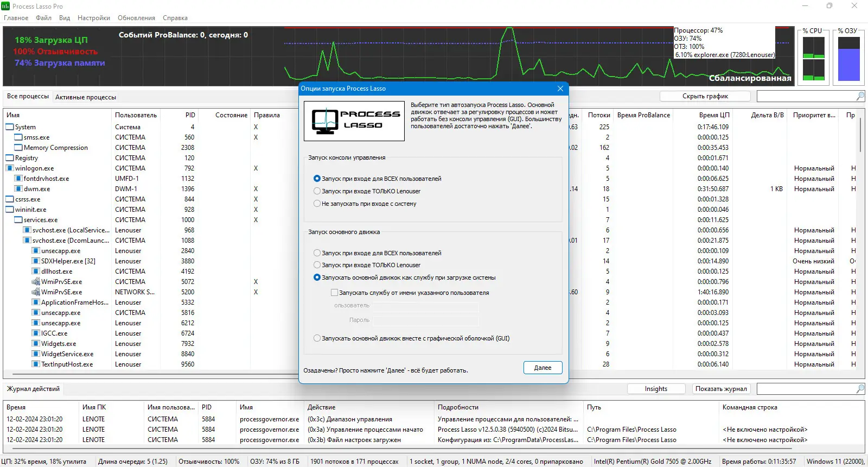Click 'ОЗУ: 74% из 8 ГБ' in status bar

pyautogui.click(x=275, y=462)
